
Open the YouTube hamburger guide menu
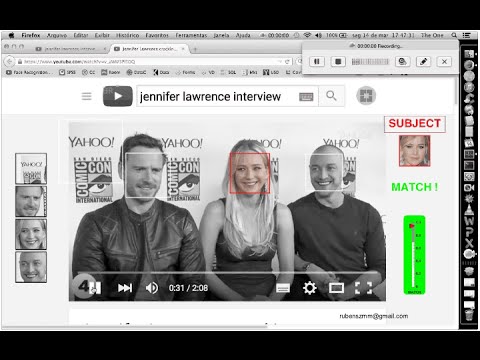click(87, 96)
